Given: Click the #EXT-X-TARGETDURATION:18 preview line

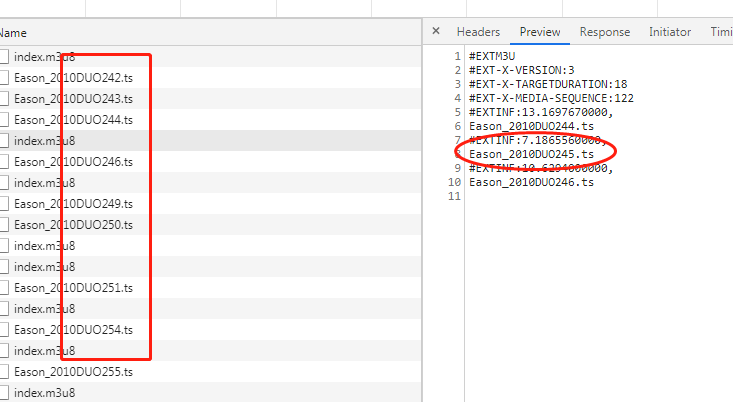Looking at the screenshot, I should 548,84.
